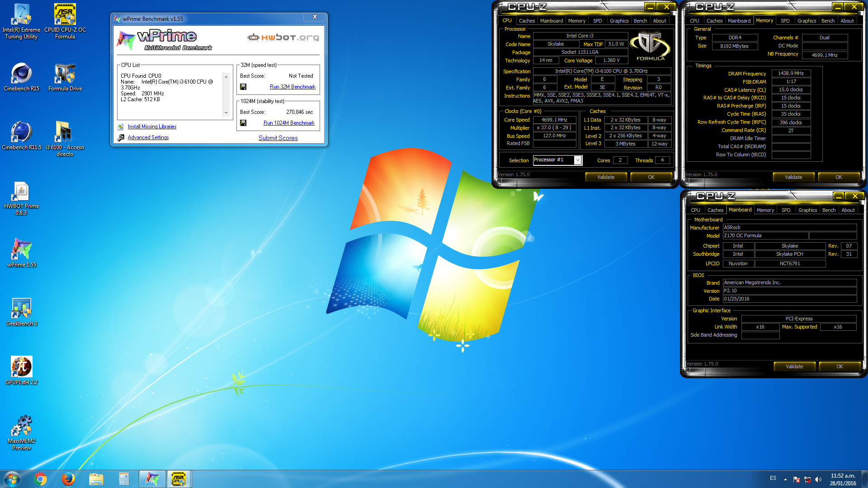The image size is (868, 488).
Task: Click the ES language indicator
Action: (773, 478)
